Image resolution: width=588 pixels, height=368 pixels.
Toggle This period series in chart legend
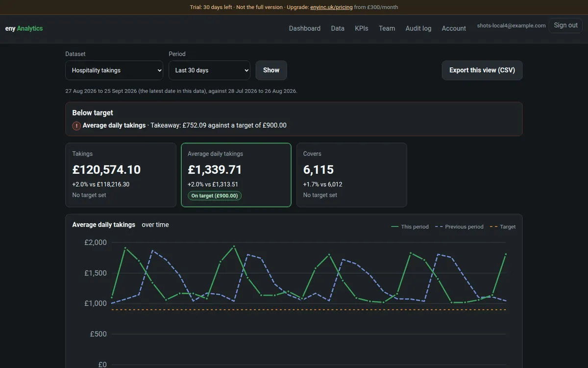click(410, 227)
